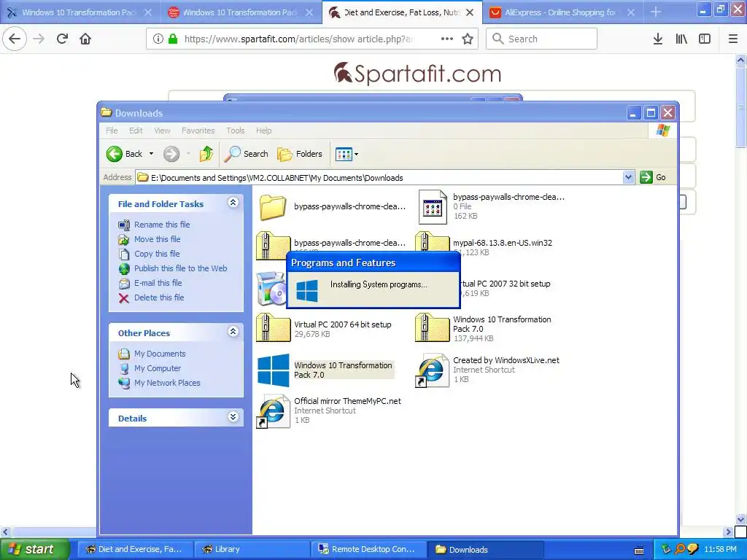Open Firefox library icon
The height and width of the screenshot is (560, 747).
point(681,39)
